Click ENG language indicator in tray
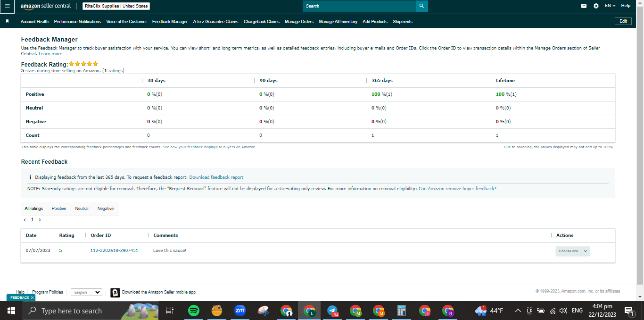The image size is (644, 320). tap(578, 311)
